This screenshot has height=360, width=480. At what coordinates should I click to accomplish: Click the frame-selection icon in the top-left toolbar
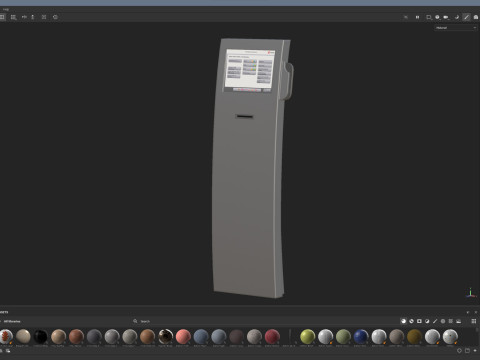pos(44,17)
